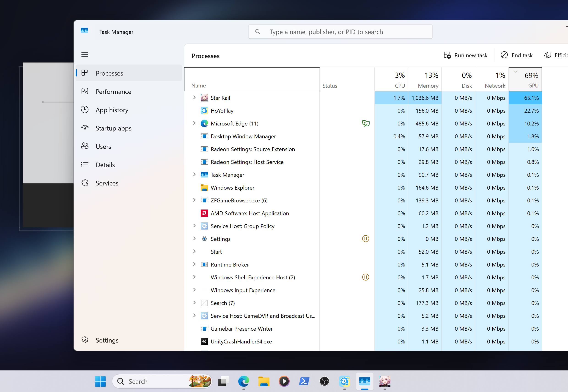The image size is (568, 392).
Task: Click the hamburger navigation menu icon
Action: pos(85,54)
